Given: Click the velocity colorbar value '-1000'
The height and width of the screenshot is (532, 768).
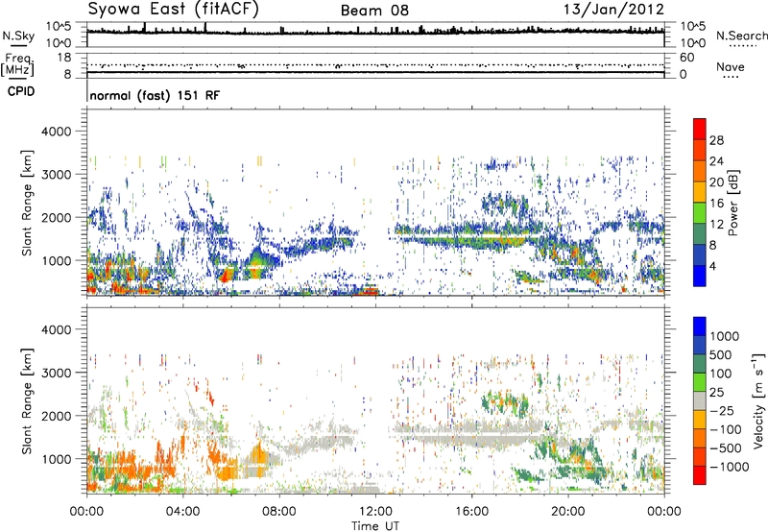Looking at the screenshot, I should tap(730, 467).
